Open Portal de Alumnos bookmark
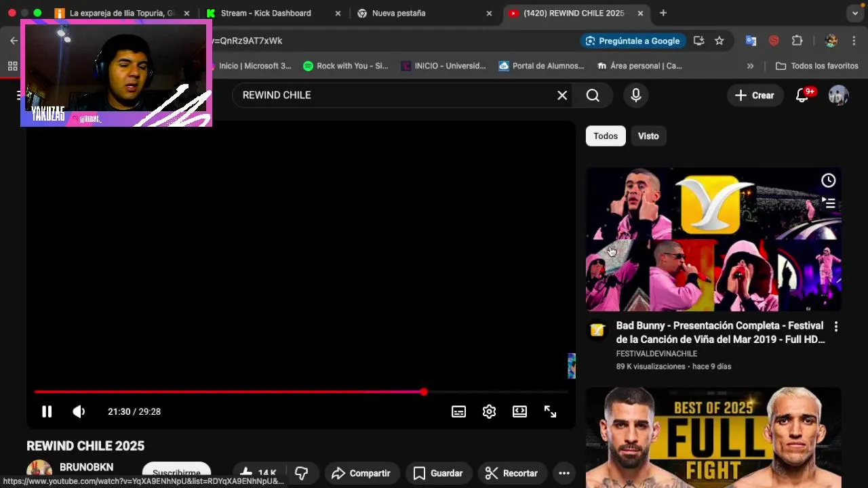This screenshot has height=488, width=868. pos(542,66)
